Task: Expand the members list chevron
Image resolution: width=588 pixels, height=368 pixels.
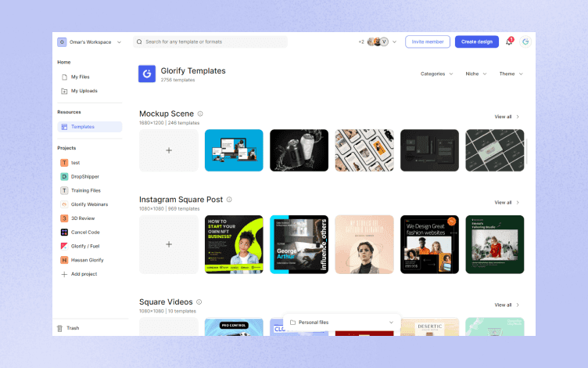Action: point(394,41)
